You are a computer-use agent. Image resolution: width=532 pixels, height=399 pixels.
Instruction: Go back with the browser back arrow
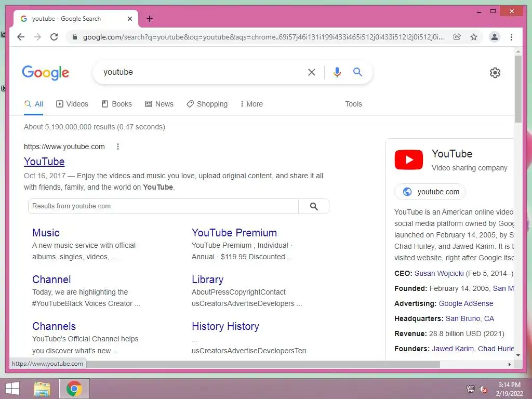tap(21, 37)
